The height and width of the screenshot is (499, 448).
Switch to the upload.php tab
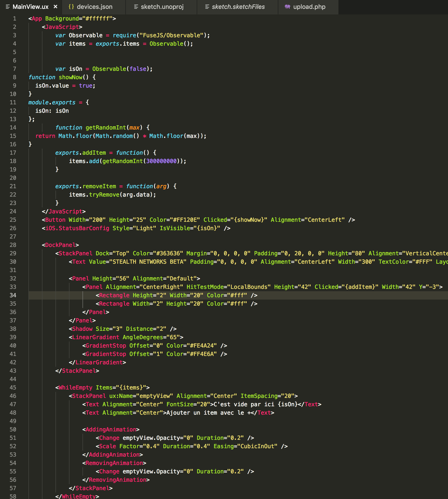click(309, 7)
